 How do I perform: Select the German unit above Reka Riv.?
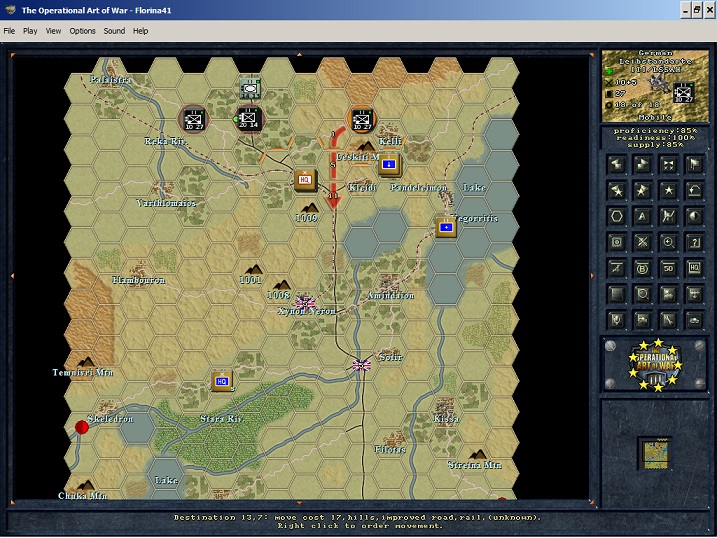194,119
